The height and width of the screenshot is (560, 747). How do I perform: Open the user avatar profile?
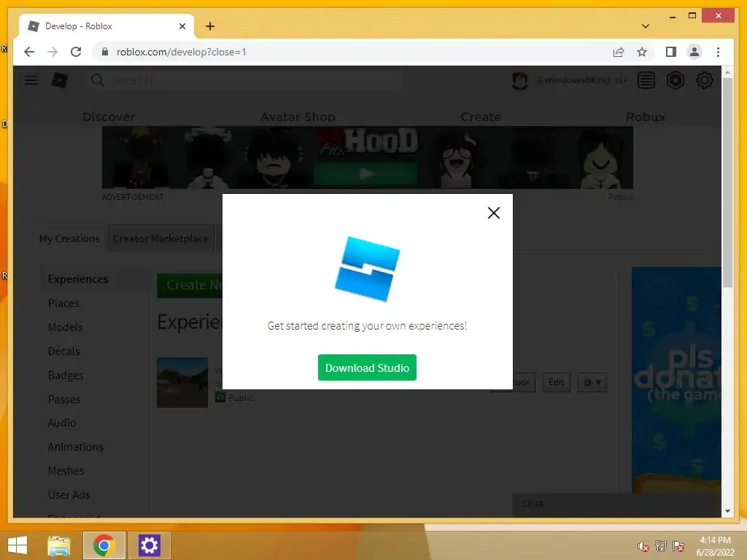(x=519, y=80)
